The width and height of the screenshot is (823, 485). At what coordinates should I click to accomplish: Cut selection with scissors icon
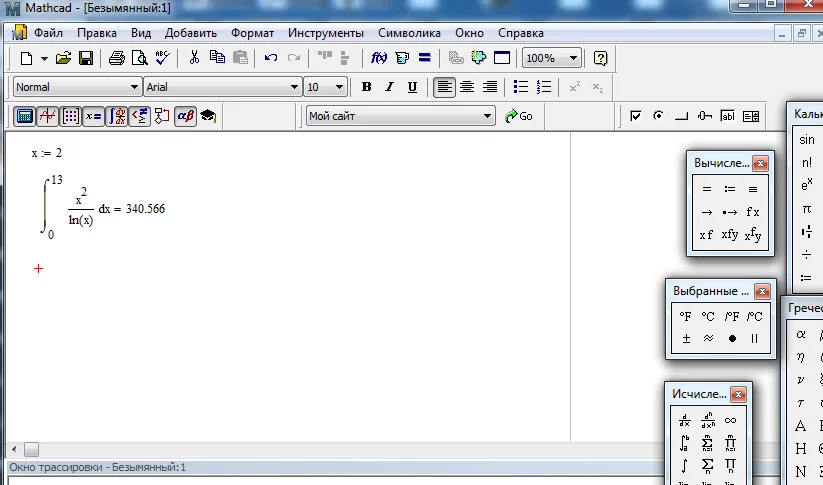(x=194, y=57)
